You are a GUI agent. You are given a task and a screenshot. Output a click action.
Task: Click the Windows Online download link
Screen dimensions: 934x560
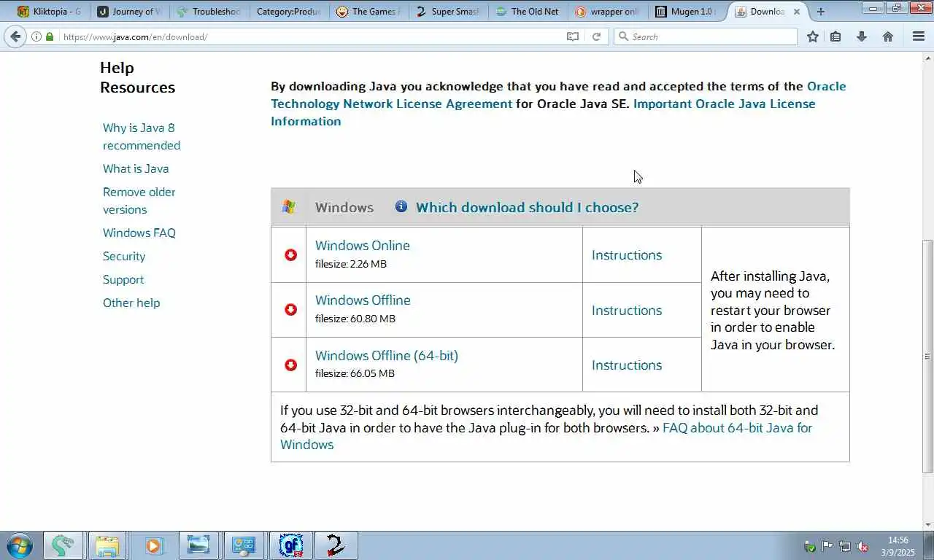[363, 246]
